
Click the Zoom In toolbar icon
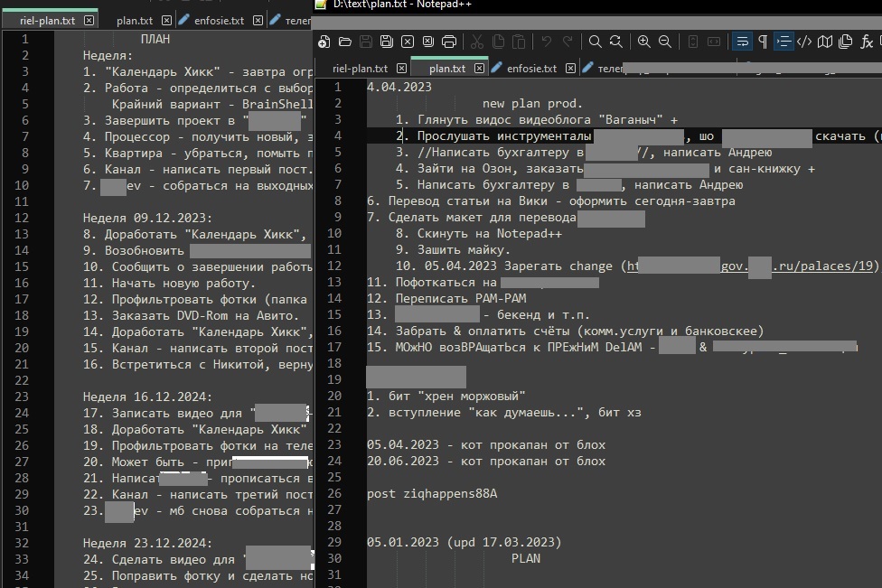pos(643,42)
